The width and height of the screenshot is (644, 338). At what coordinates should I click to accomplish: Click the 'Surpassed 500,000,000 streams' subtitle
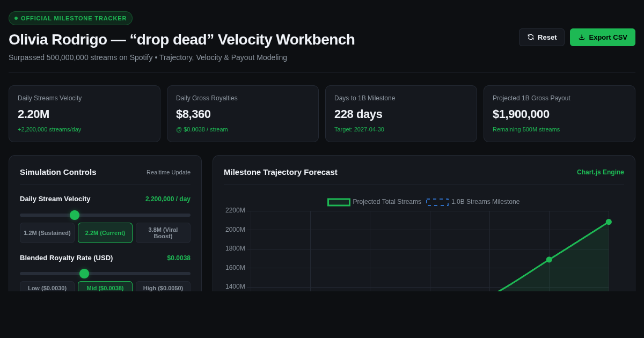(148, 57)
